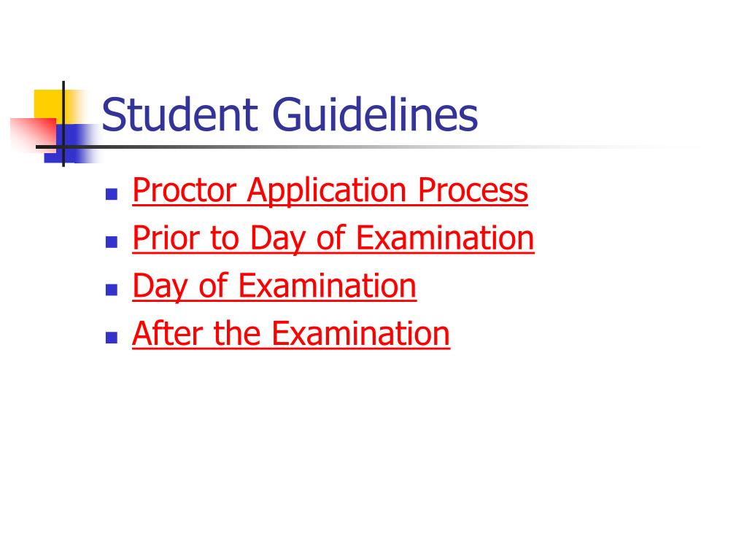
Task: Click the word Examination in the last link
Action: [360, 333]
